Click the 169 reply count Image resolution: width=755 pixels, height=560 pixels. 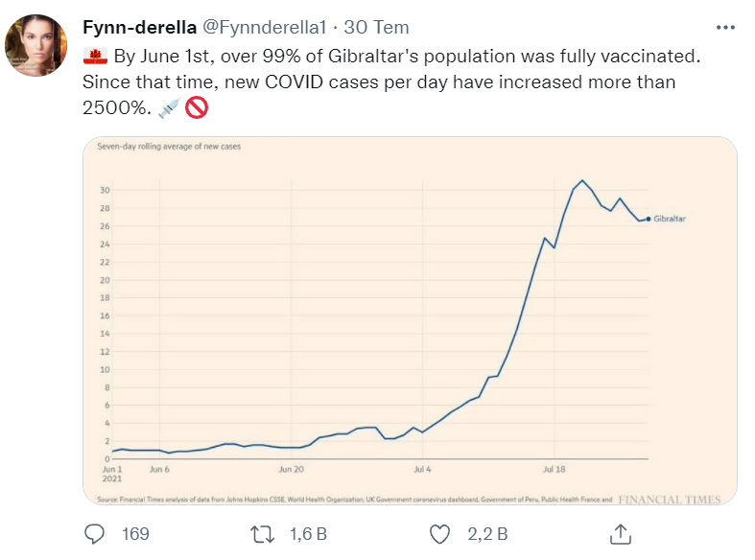135,533
